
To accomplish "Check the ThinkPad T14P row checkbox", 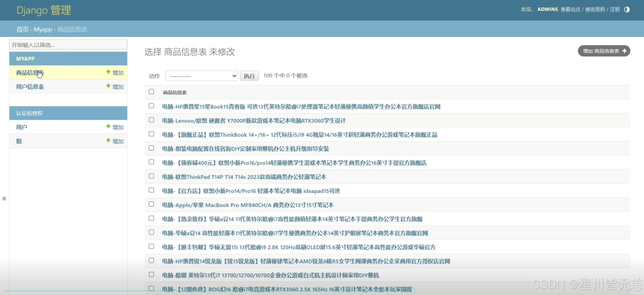I will pos(151,176).
